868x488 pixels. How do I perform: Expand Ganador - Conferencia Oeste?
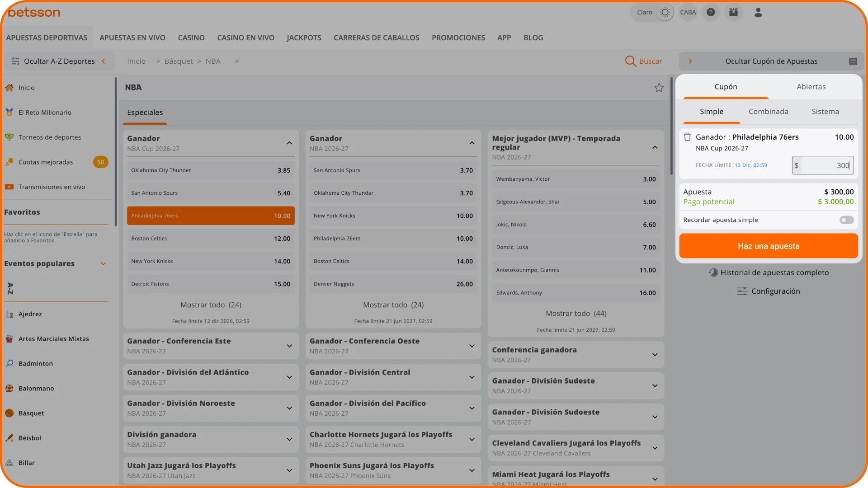(472, 346)
